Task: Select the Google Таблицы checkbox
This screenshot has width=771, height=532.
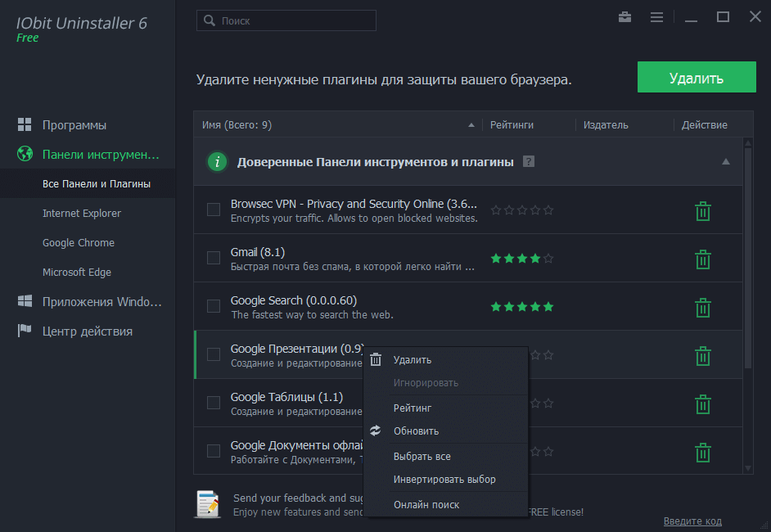Action: [214, 402]
